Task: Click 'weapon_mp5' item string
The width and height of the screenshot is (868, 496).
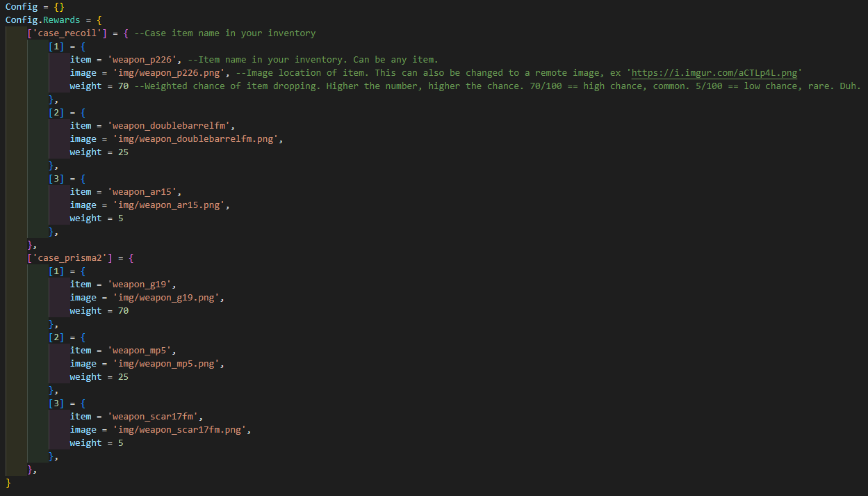Action: pyautogui.click(x=142, y=351)
